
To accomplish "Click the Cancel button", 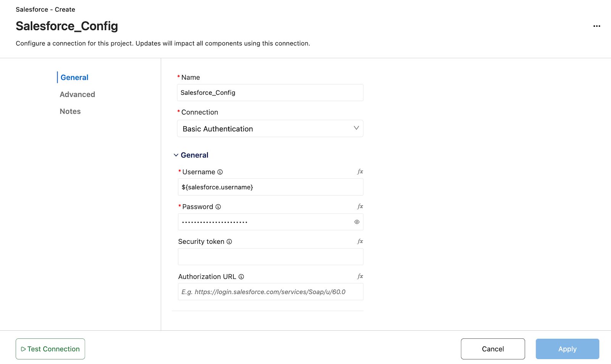I will 493,349.
